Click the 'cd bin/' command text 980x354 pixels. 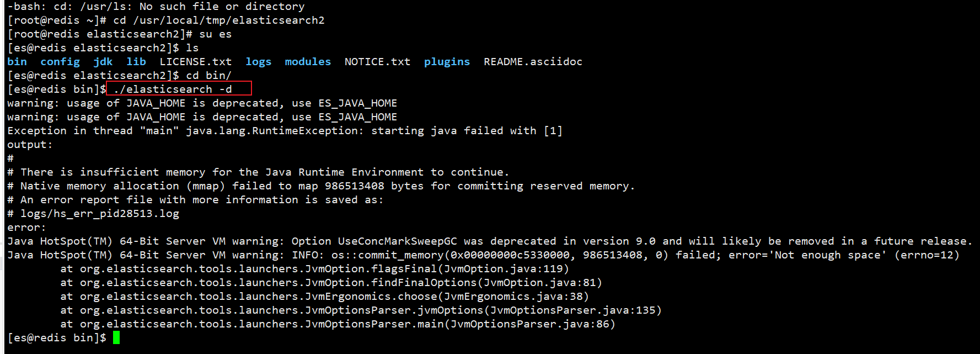coord(209,75)
